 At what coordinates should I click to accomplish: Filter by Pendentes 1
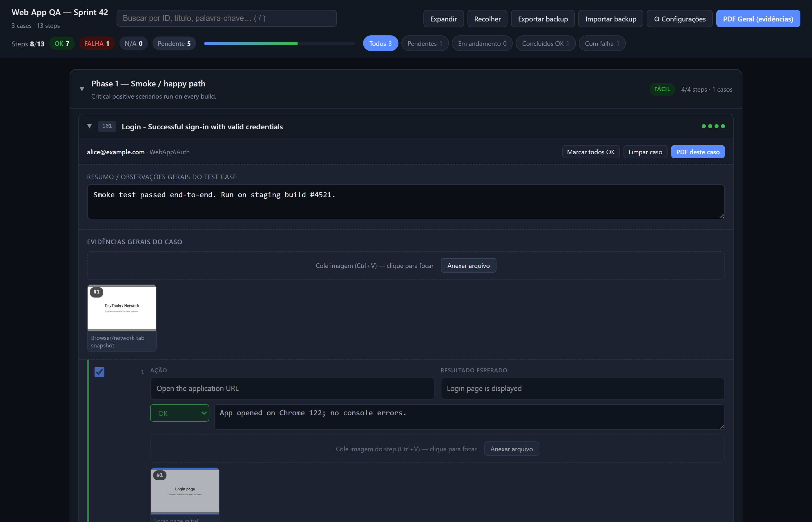click(x=425, y=43)
